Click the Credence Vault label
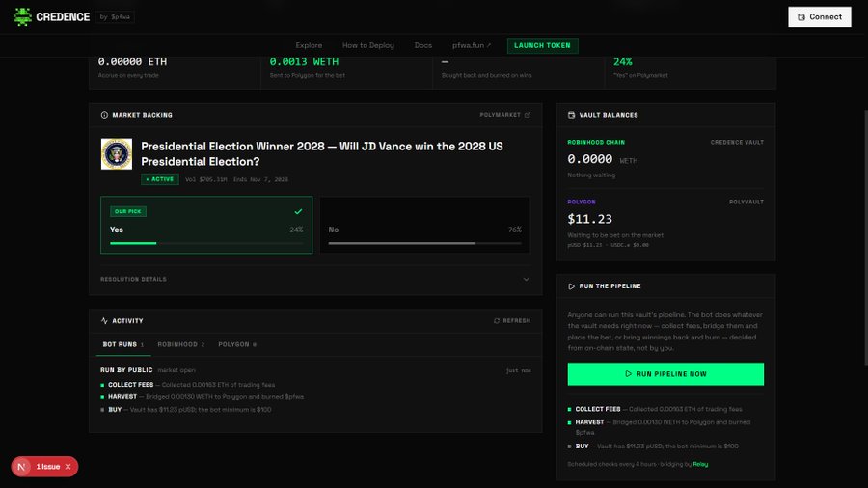The height and width of the screenshot is (488, 868). click(x=737, y=142)
